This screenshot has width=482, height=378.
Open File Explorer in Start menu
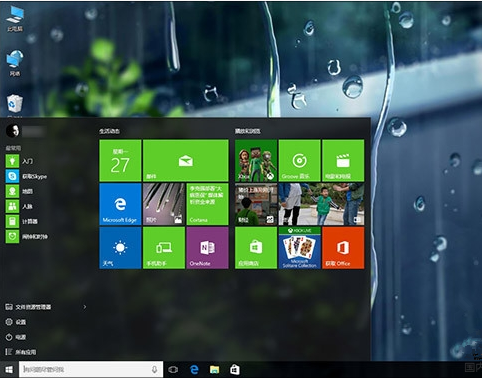point(28,307)
